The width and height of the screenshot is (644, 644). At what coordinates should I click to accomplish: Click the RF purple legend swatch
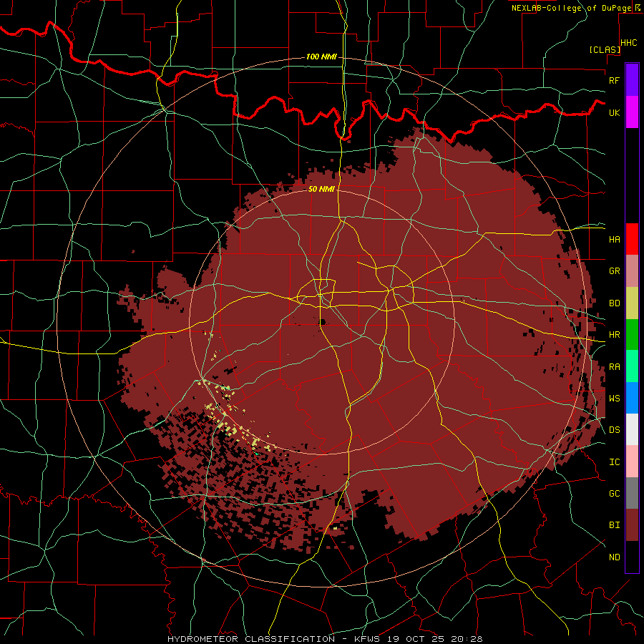pos(632,80)
